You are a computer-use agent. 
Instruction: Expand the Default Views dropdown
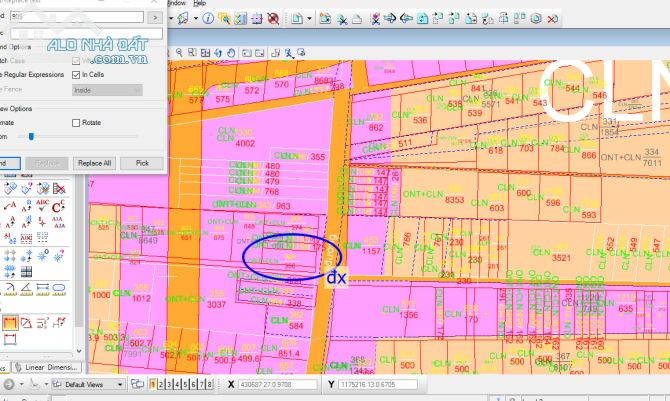coord(120,384)
